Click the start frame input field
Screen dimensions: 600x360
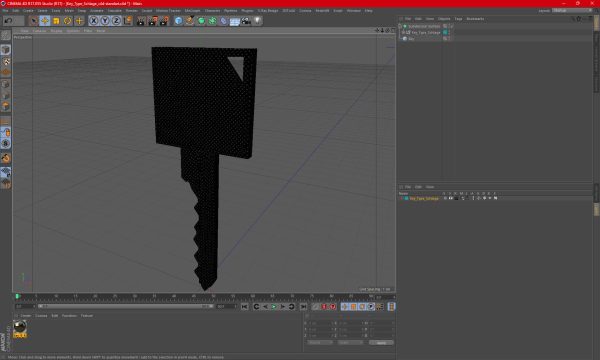click(x=25, y=306)
